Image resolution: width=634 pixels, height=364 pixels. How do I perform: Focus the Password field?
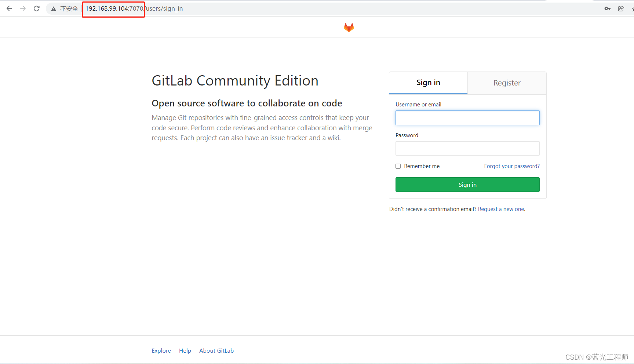(467, 149)
